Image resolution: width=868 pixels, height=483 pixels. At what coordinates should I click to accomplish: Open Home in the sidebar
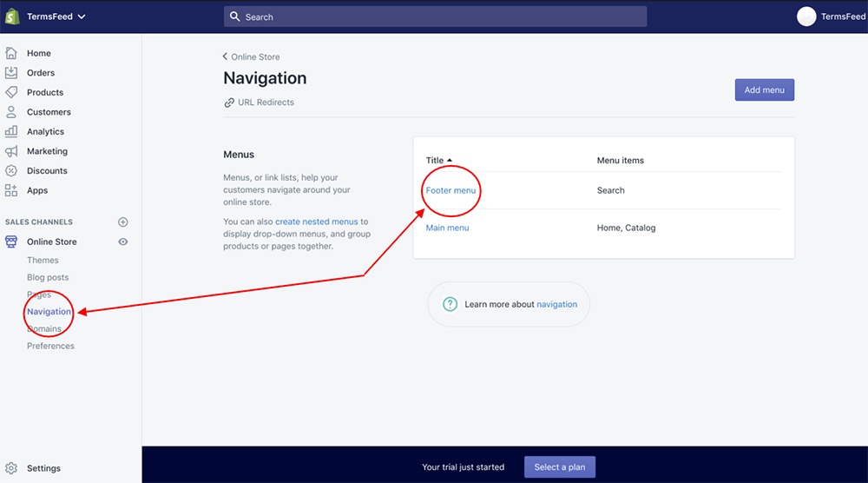(x=39, y=53)
